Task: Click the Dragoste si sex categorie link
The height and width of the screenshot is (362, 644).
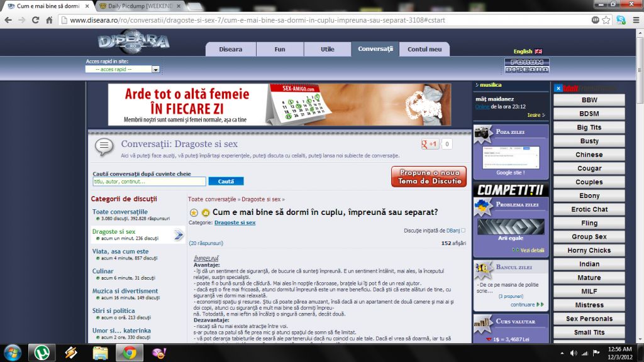Action: click(x=235, y=222)
